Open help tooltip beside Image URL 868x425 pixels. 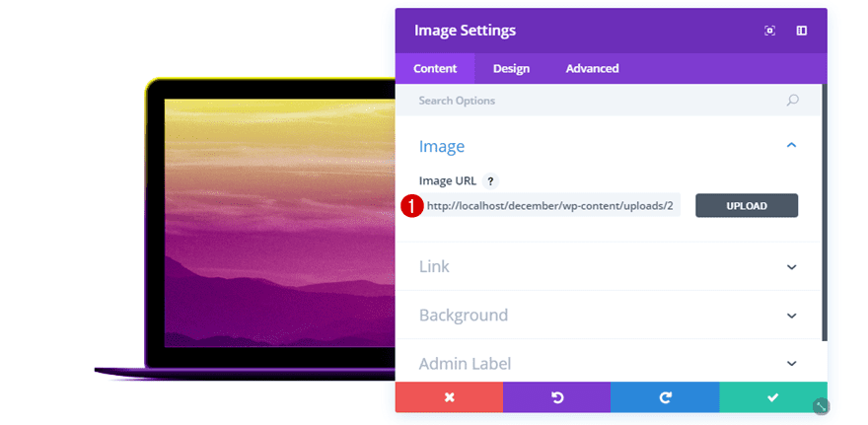pos(491,180)
